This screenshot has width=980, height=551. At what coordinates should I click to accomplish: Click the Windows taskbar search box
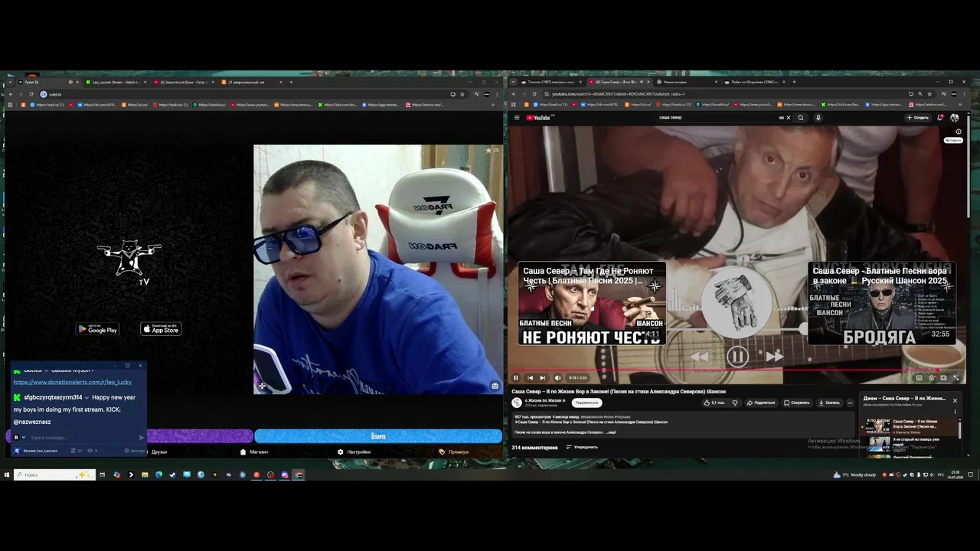click(54, 474)
